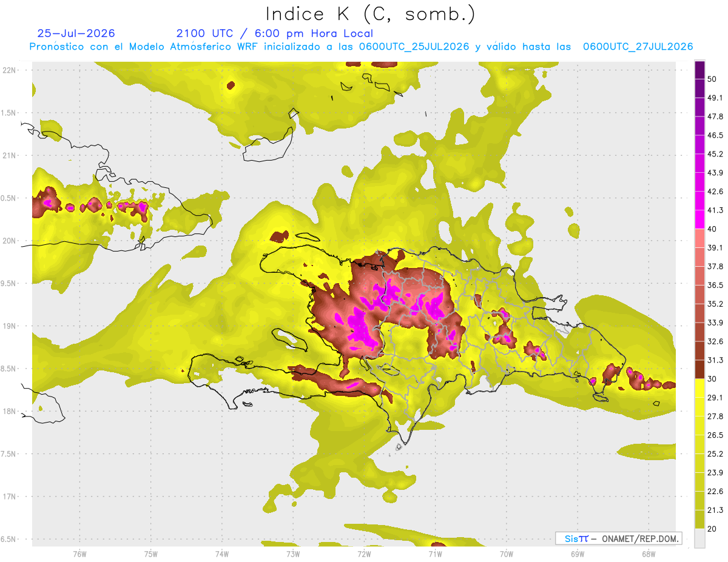Screen dimensions: 728x562
Task: Click the 68W longitude label
Action: 649,554
